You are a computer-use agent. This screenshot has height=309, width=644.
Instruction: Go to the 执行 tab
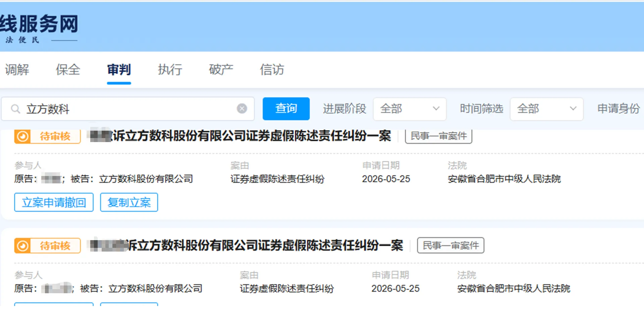pyautogui.click(x=170, y=70)
